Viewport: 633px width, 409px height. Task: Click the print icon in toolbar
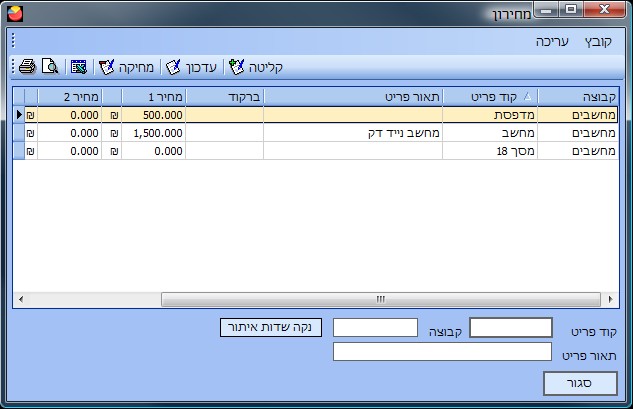tap(28, 67)
